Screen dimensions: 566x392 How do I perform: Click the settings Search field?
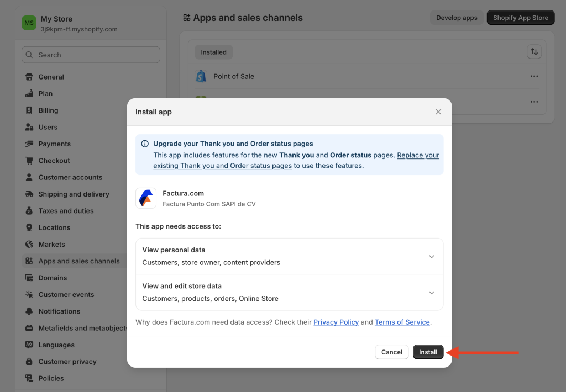[91, 55]
